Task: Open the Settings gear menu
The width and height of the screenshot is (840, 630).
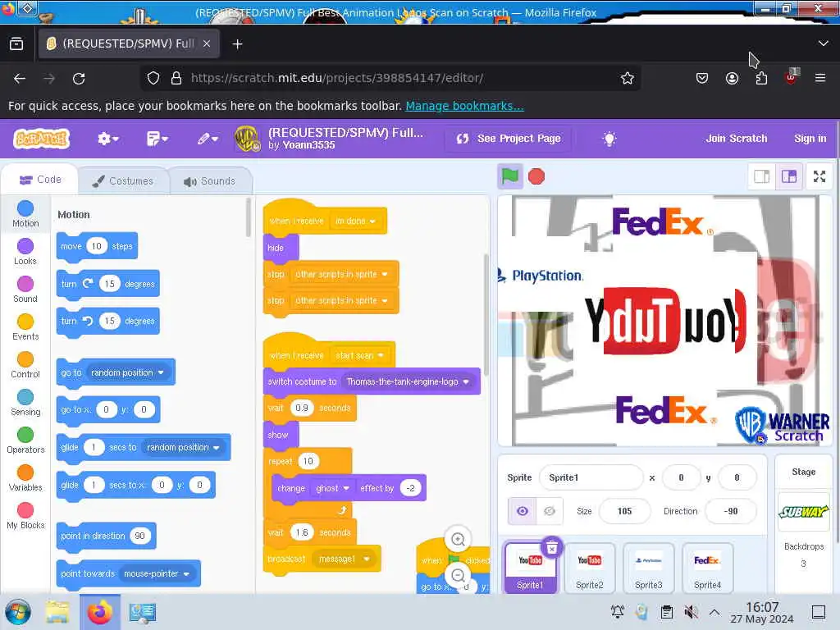Action: coord(107,139)
